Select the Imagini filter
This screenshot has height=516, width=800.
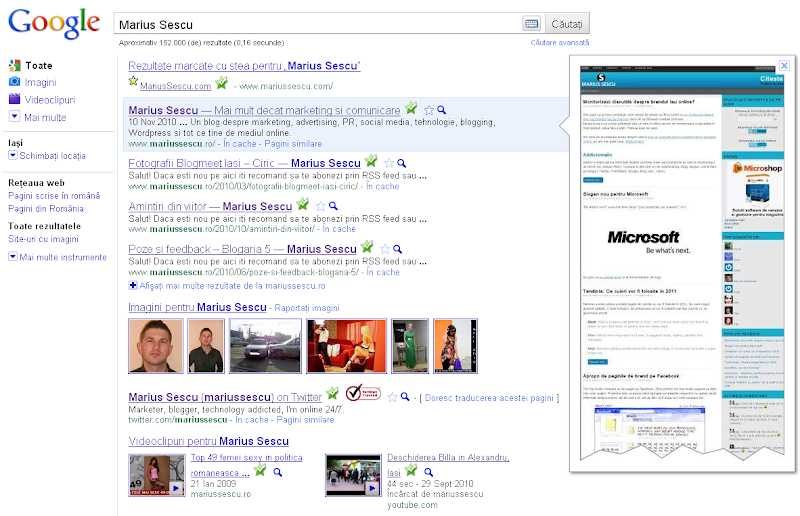(x=40, y=82)
